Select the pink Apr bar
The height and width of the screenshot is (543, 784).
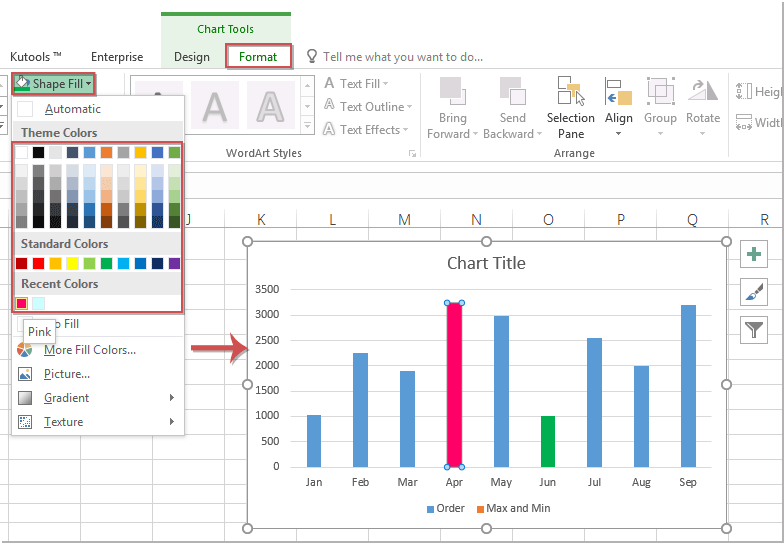click(454, 385)
